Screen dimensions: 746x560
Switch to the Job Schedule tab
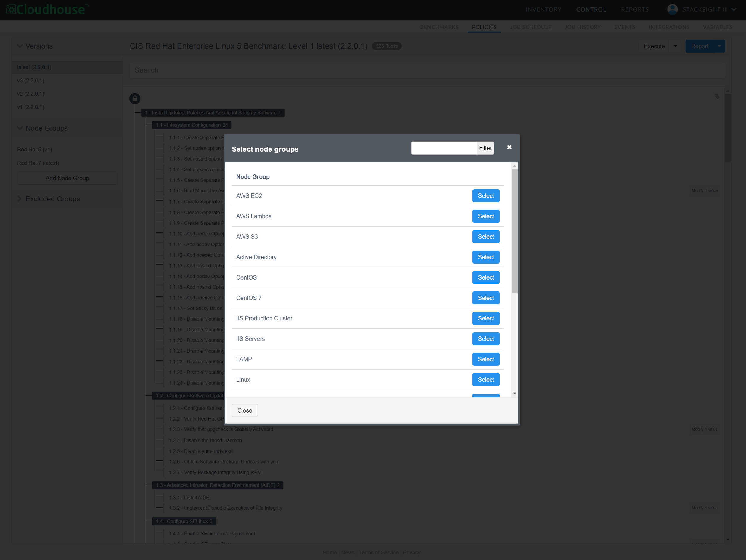click(531, 27)
